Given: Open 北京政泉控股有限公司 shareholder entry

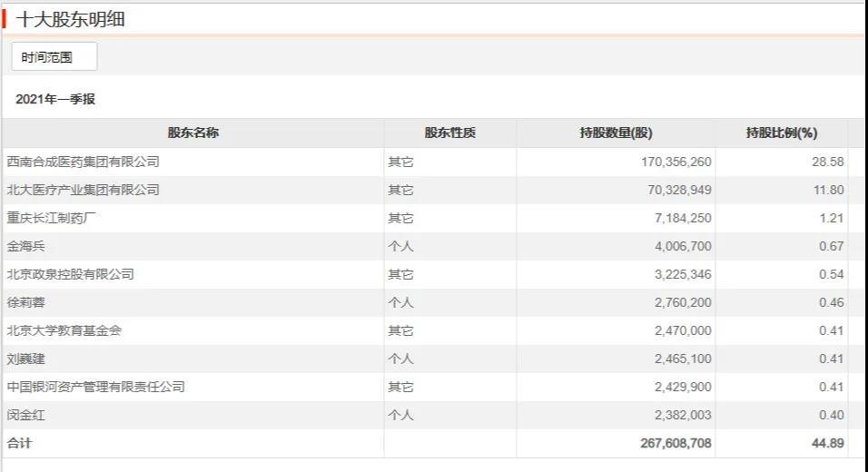Looking at the screenshot, I should pos(70,274).
